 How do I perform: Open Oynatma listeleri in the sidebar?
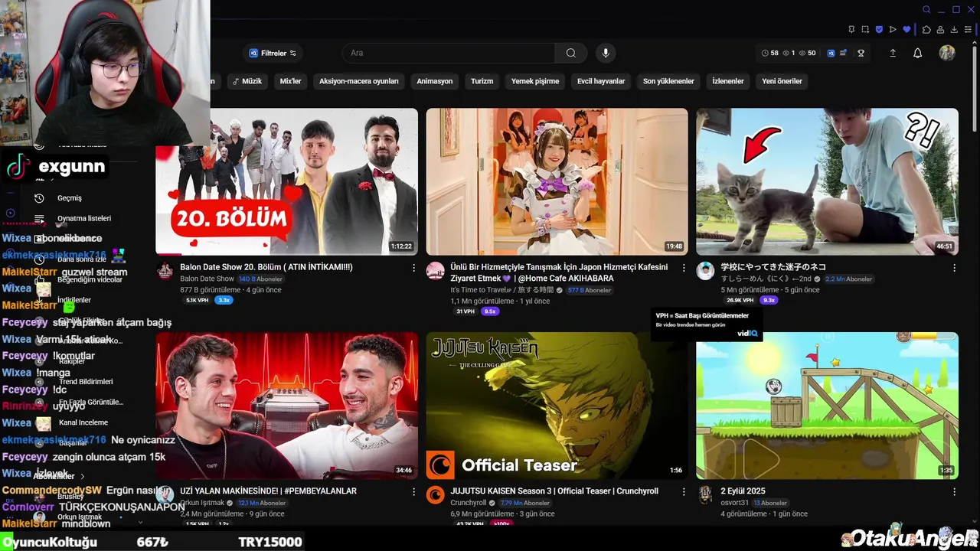(x=83, y=219)
